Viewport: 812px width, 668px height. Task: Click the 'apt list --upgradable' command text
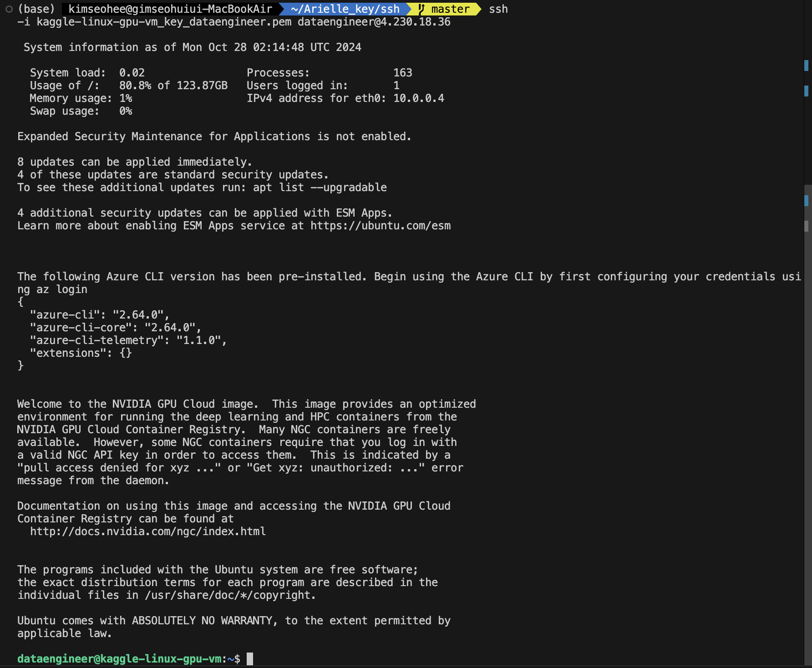pos(320,187)
